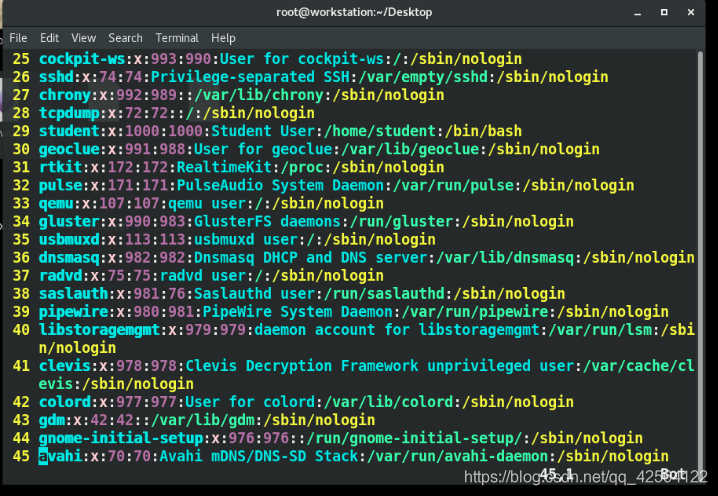The height and width of the screenshot is (496, 718).
Task: Click line number 40
Action: (21, 330)
